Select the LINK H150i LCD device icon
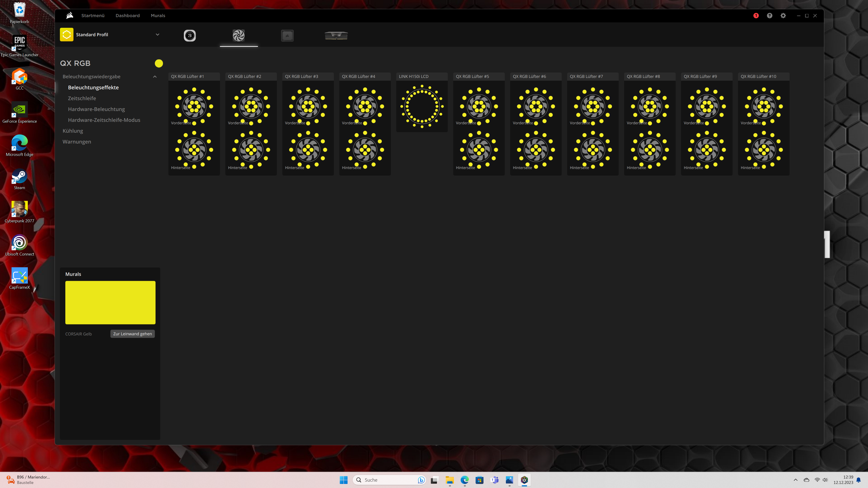The height and width of the screenshot is (488, 868). click(190, 35)
